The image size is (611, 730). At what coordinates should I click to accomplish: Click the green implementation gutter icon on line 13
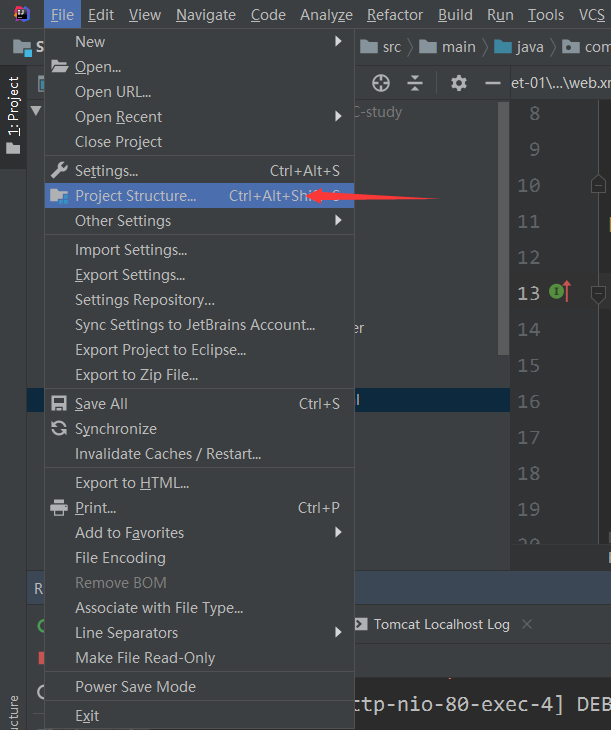click(557, 292)
